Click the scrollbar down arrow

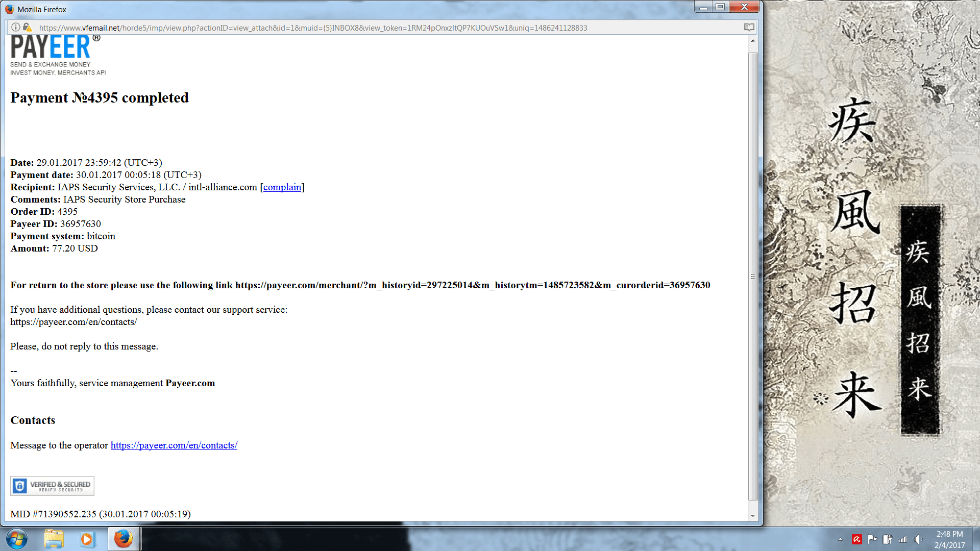click(753, 516)
